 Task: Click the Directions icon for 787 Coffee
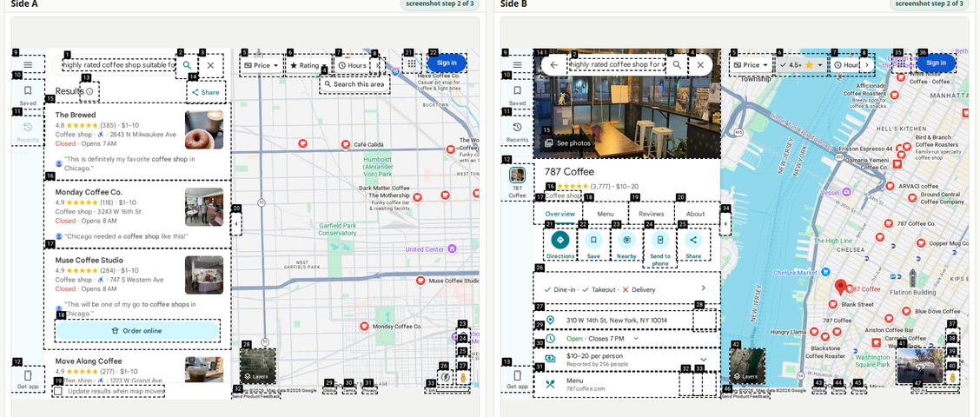point(560,240)
